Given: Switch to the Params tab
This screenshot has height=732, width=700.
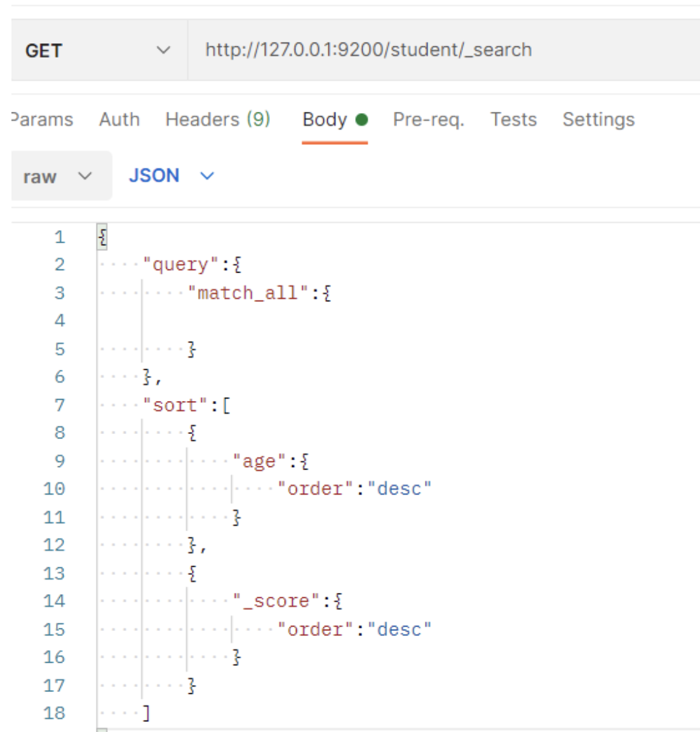Looking at the screenshot, I should [42, 119].
